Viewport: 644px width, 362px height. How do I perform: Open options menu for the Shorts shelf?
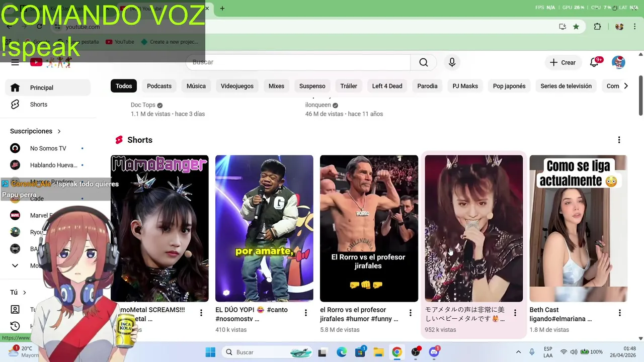point(619,140)
